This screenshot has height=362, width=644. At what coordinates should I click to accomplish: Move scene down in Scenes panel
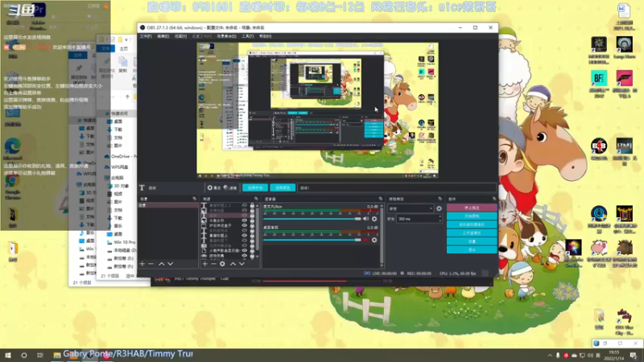[170, 264]
